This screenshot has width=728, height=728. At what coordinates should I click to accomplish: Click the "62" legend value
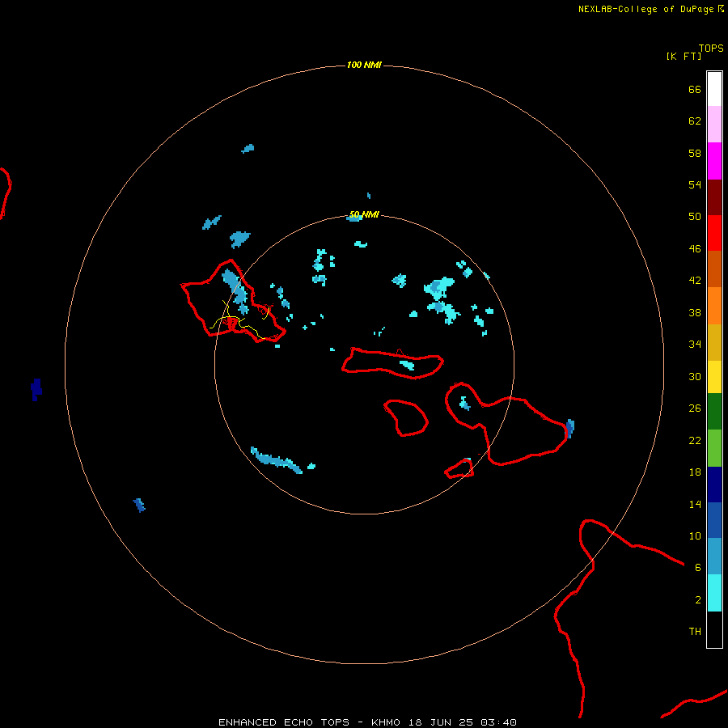[695, 121]
